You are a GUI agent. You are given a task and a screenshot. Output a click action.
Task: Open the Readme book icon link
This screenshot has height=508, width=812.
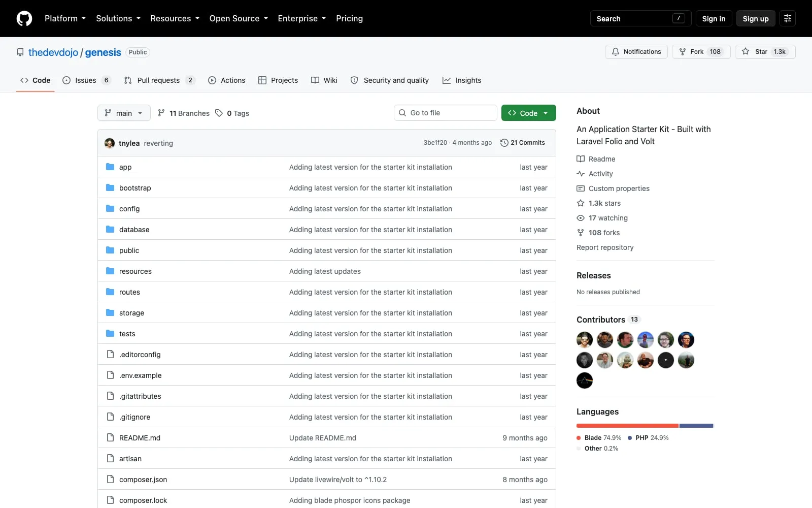pyautogui.click(x=581, y=159)
